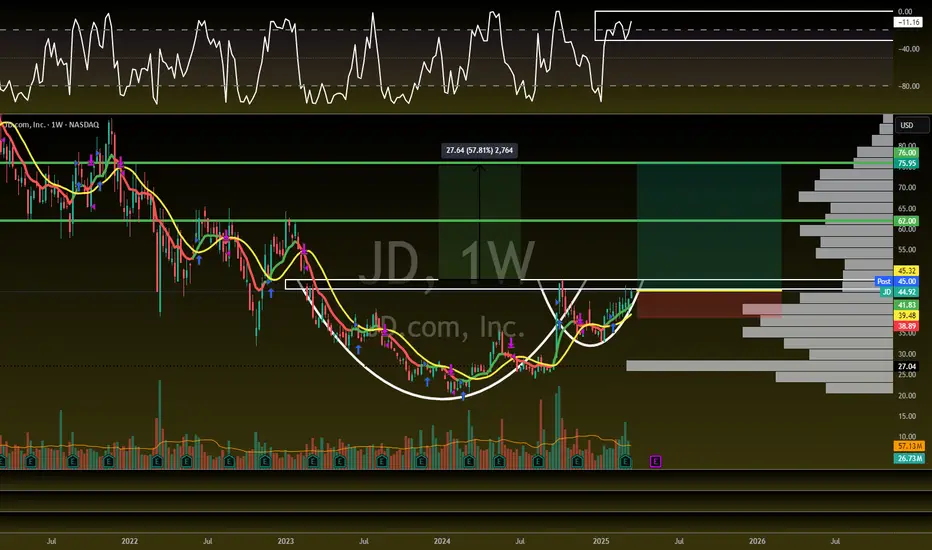This screenshot has width=932, height=550.
Task: Click the 2026 label on the time axis
Action: [x=757, y=541]
